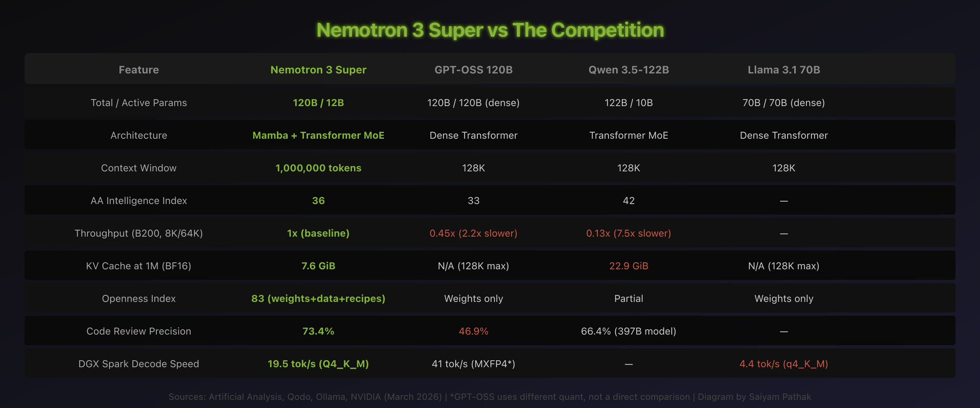Click the title Nemotron 3 Super vs The Competition
The width and height of the screenshot is (980, 408).
tap(490, 30)
